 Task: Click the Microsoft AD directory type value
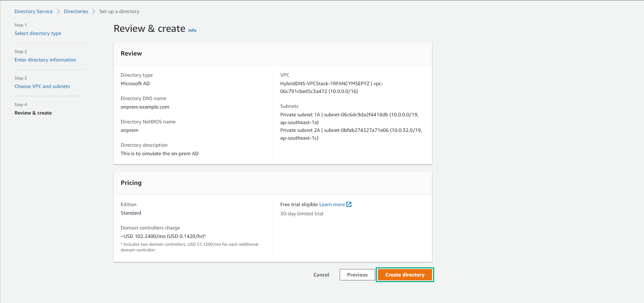(135, 83)
